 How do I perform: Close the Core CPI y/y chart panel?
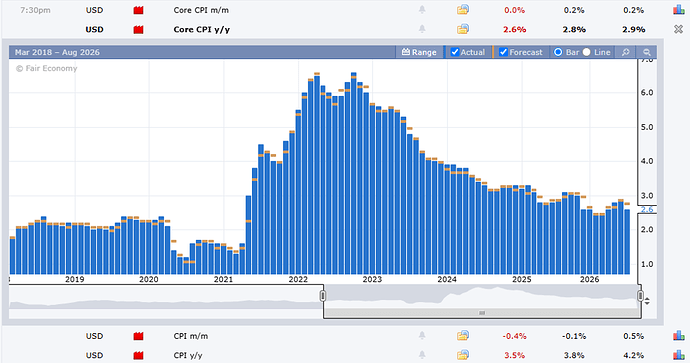pos(679,29)
